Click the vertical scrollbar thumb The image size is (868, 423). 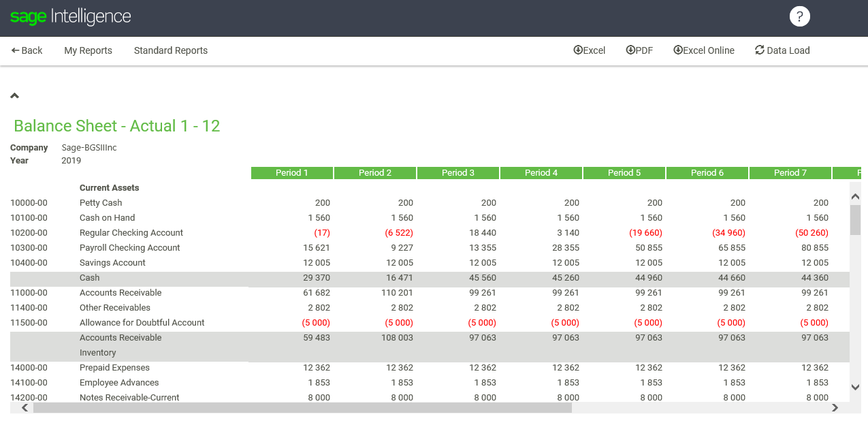(x=856, y=219)
